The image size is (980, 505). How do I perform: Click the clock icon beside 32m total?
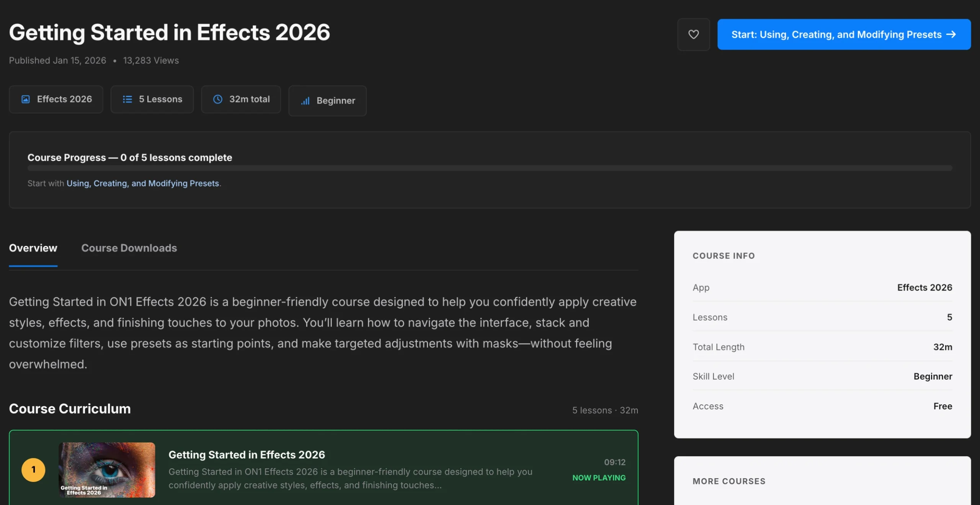[218, 99]
